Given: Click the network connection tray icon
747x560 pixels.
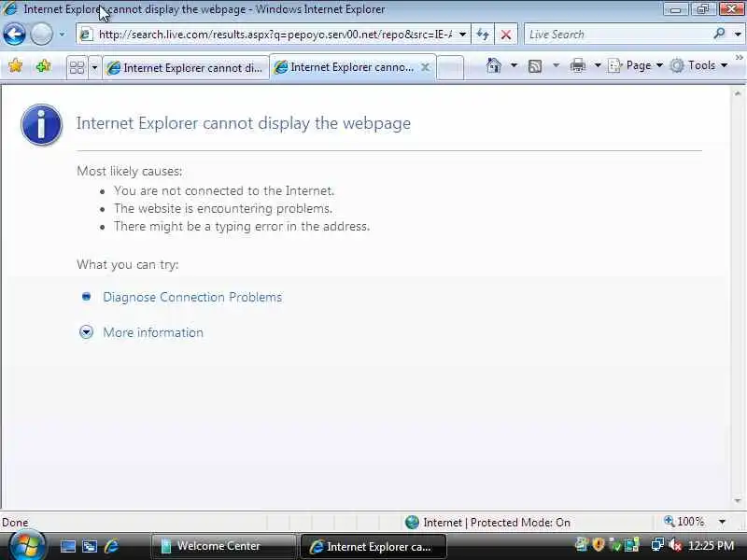Looking at the screenshot, I should [x=657, y=545].
